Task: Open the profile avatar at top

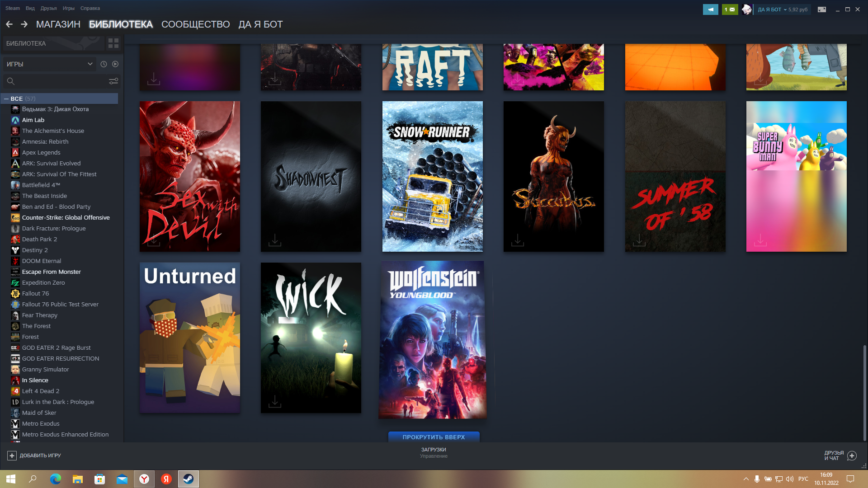Action: (747, 9)
